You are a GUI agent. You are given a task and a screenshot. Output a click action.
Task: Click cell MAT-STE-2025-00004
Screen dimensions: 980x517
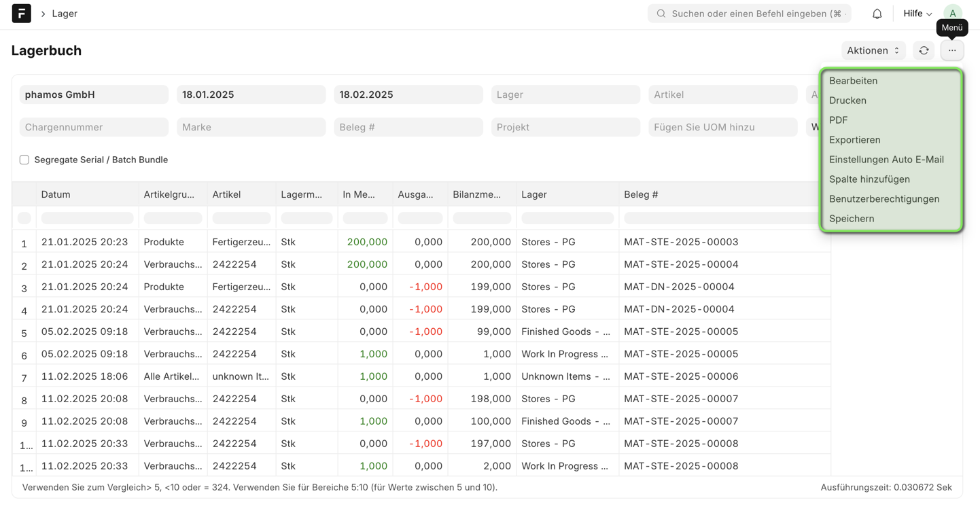tap(724, 264)
